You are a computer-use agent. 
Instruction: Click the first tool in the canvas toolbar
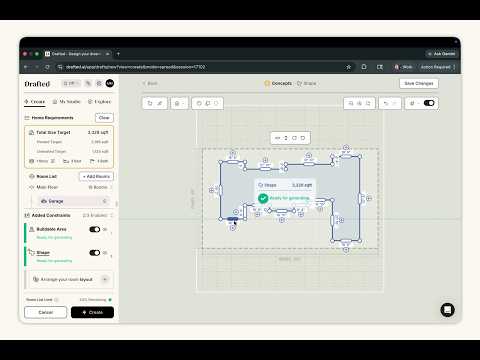[x=150, y=103]
